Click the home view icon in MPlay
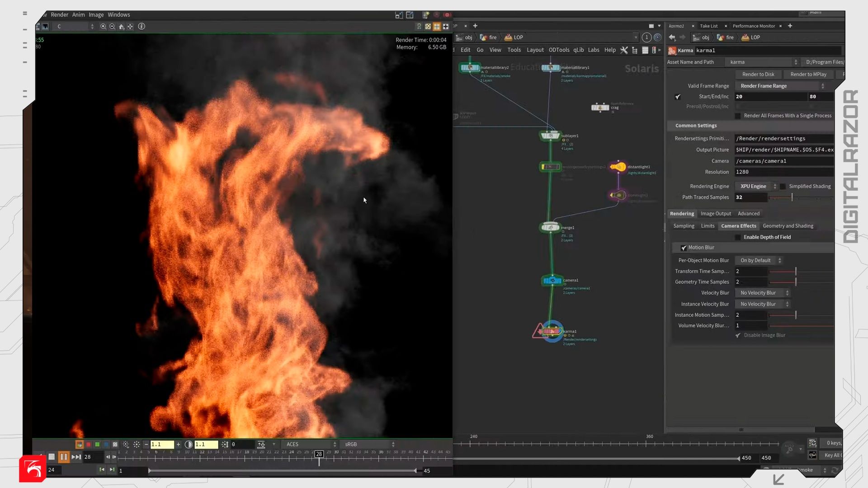 (x=121, y=27)
